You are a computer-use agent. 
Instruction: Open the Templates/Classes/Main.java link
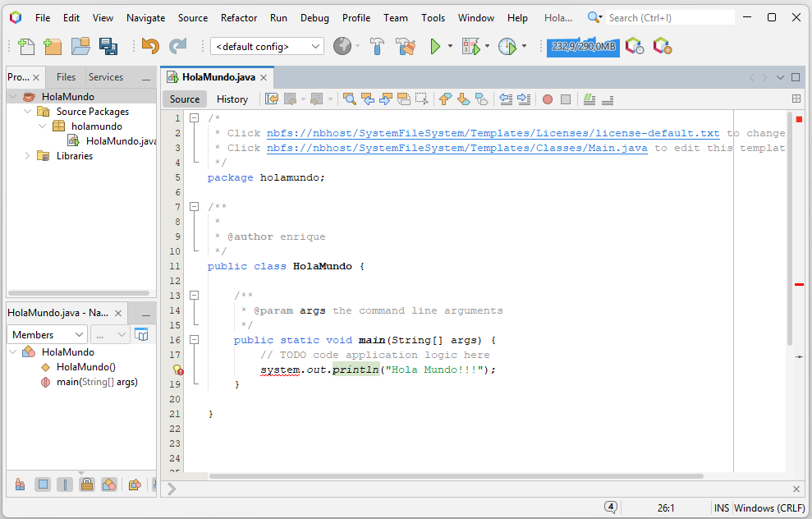click(456, 148)
